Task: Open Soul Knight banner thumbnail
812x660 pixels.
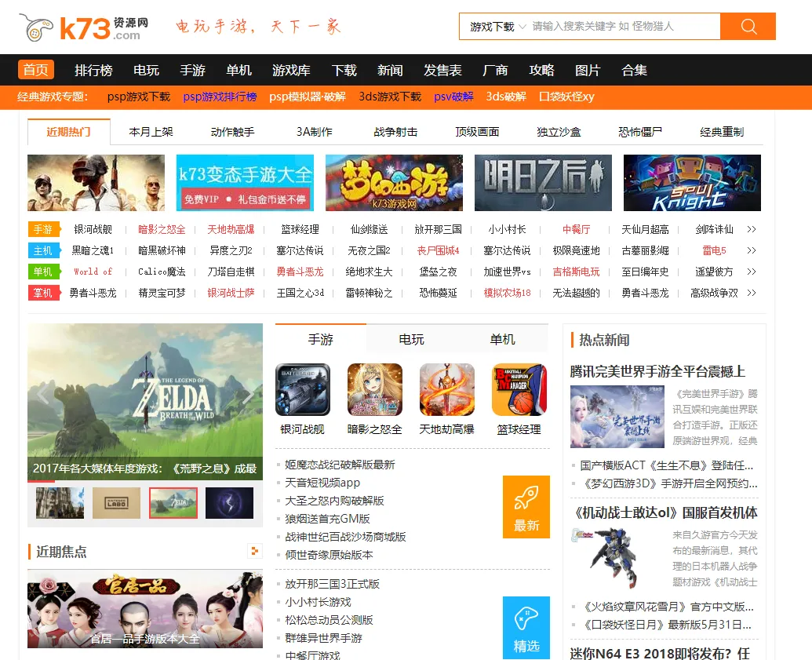Action: 693,183
